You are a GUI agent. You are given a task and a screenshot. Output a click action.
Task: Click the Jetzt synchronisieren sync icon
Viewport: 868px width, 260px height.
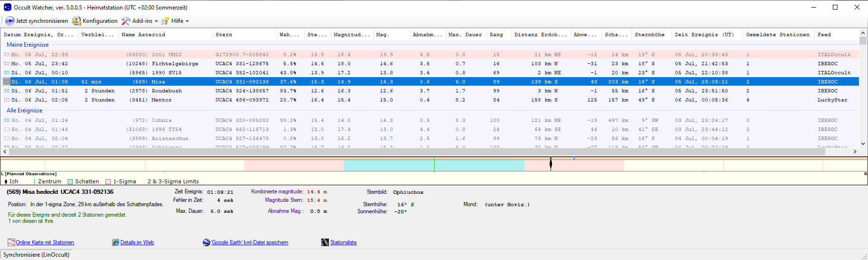[x=10, y=21]
